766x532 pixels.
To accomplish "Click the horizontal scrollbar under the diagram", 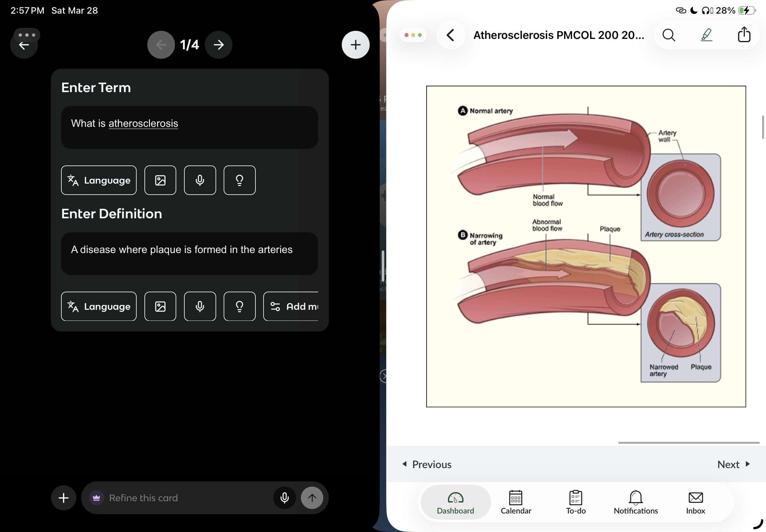I will (x=688, y=443).
